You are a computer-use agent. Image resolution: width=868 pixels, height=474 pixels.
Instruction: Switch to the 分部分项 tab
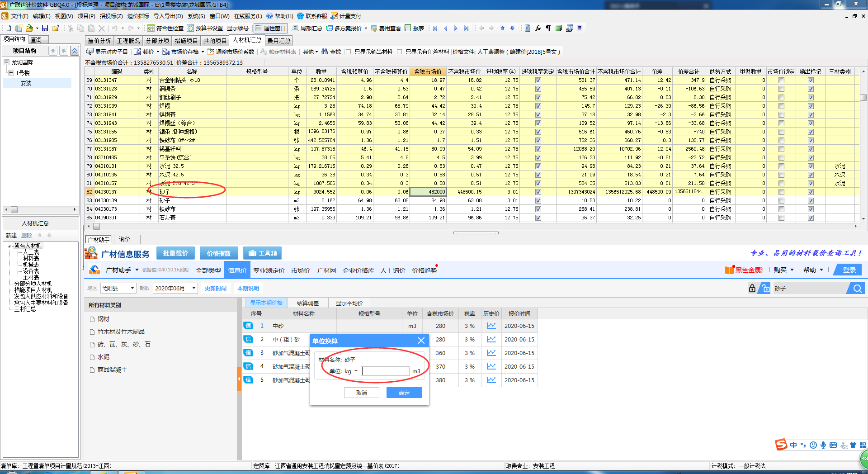point(157,41)
